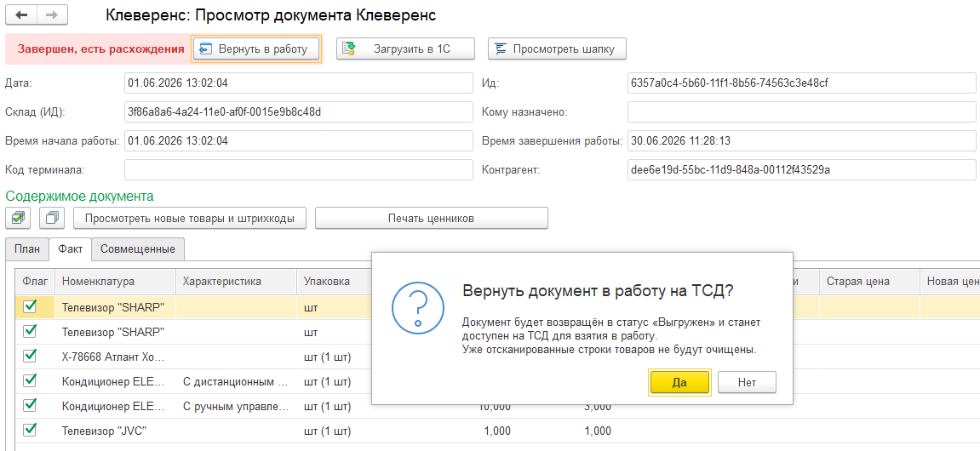Uncheck all rows icon button
Screen dimensions: 980x451
click(x=52, y=218)
